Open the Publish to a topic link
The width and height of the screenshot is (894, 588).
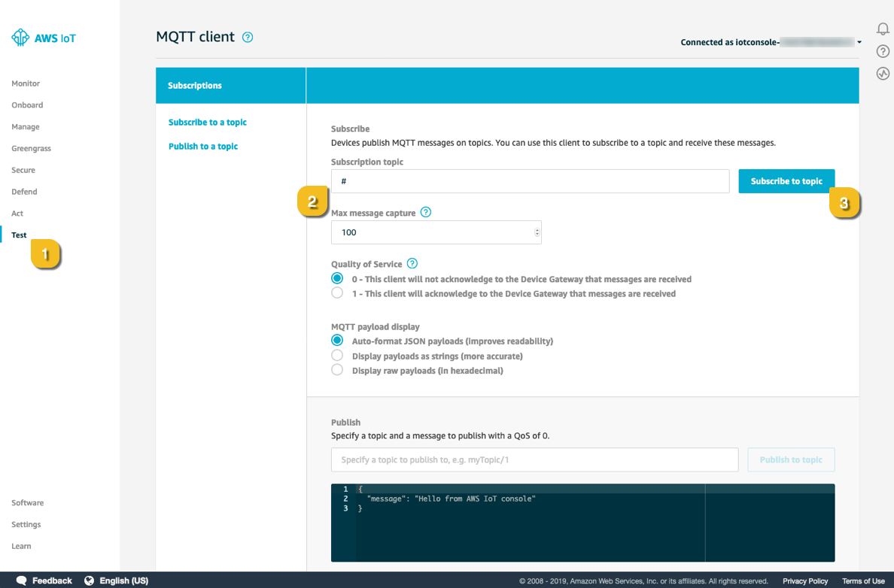[203, 147]
